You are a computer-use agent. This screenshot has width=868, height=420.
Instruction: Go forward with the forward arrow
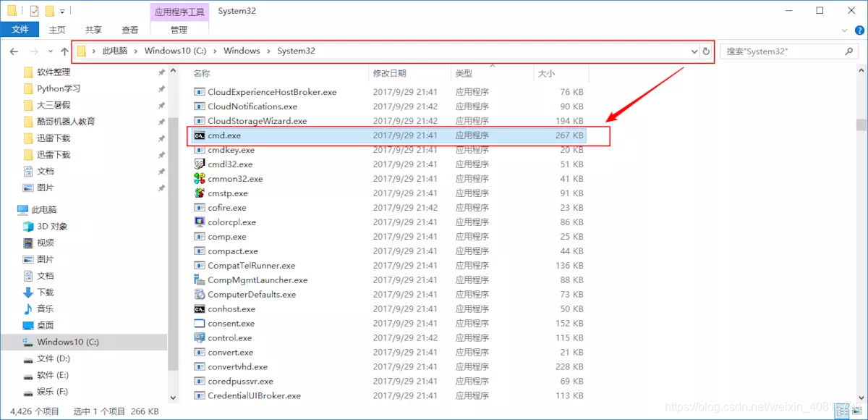pos(34,51)
